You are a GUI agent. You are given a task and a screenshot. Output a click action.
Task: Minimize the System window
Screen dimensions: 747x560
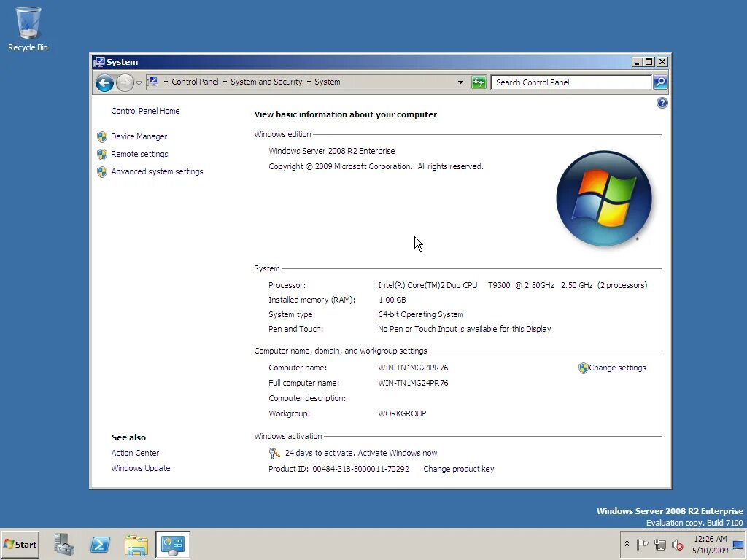(637, 62)
